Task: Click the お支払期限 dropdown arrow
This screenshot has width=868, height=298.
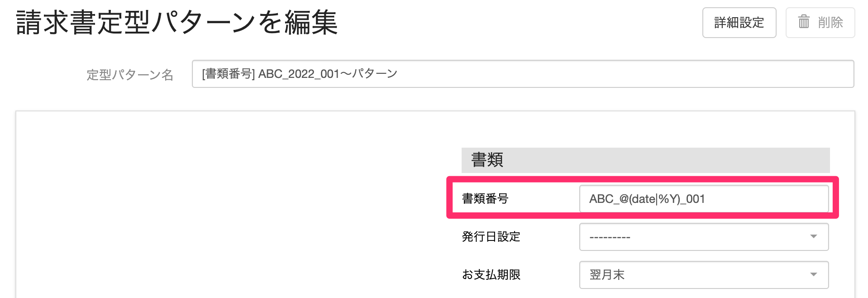Action: point(814,274)
